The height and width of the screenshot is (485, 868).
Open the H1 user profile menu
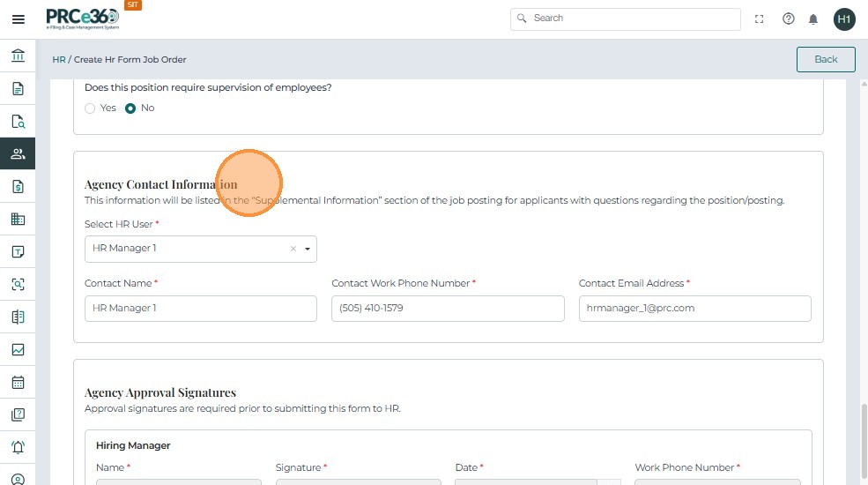point(844,19)
